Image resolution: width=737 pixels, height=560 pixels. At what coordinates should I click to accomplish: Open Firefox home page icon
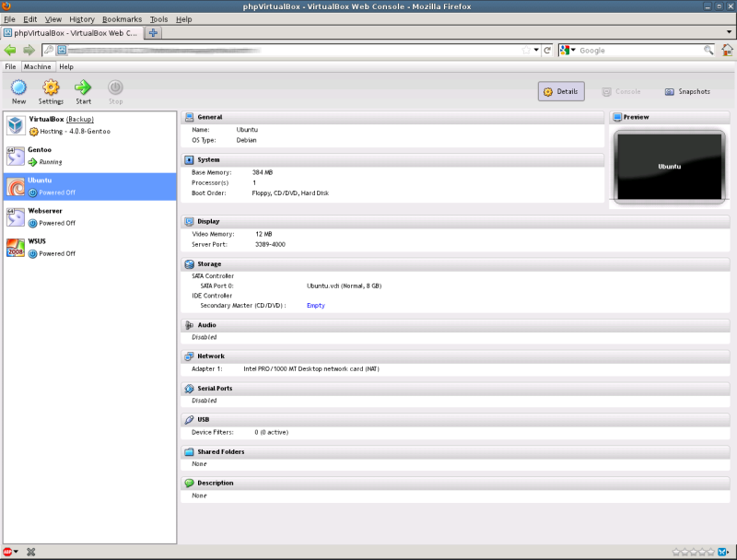[x=727, y=50]
